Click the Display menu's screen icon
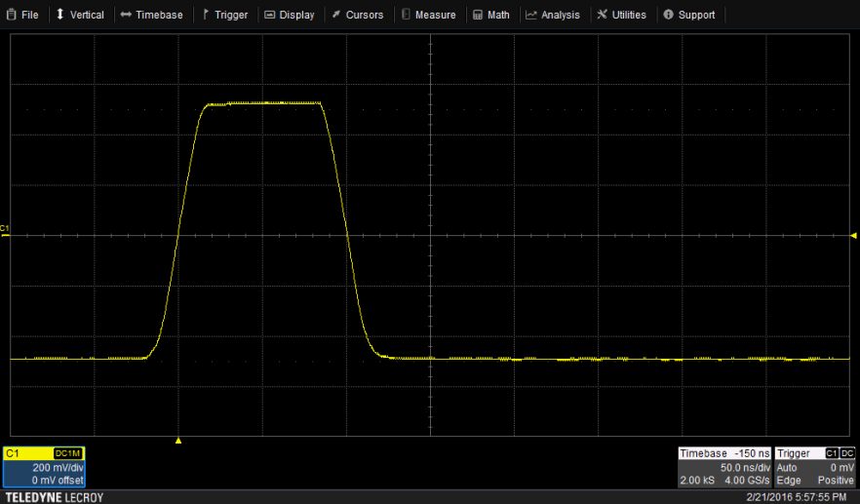Image resolution: width=860 pixels, height=504 pixels. 269,15
